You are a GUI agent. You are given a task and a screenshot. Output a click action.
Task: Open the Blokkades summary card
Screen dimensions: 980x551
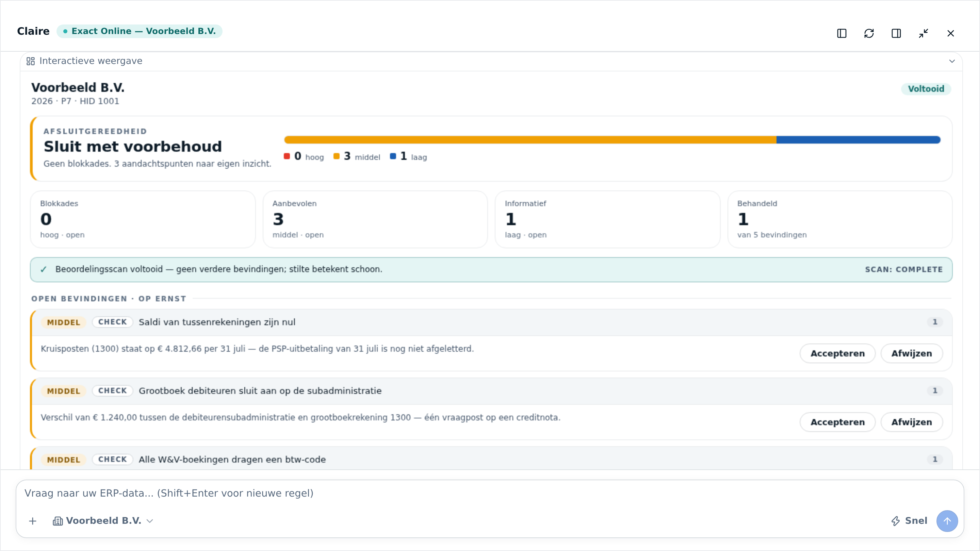pos(143,219)
